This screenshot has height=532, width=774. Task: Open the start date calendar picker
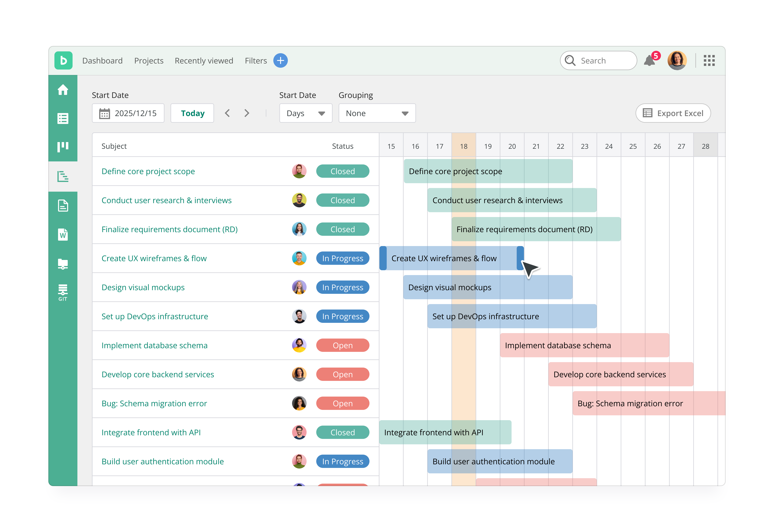pyautogui.click(x=104, y=113)
